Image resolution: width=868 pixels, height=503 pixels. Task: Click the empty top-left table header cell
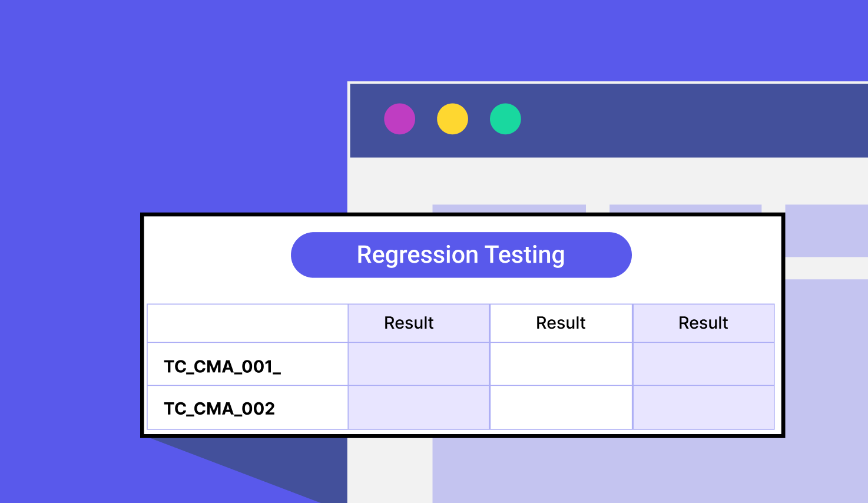(247, 323)
